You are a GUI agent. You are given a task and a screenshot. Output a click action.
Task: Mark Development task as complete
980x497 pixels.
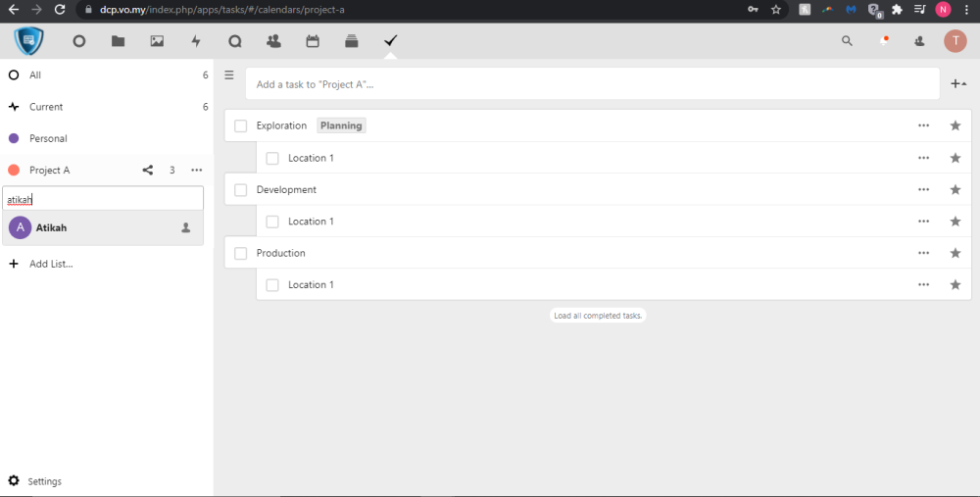point(241,190)
